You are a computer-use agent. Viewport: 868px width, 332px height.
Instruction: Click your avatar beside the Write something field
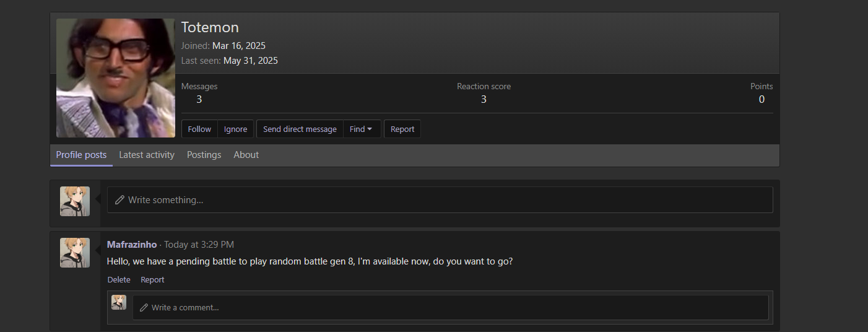pyautogui.click(x=75, y=201)
